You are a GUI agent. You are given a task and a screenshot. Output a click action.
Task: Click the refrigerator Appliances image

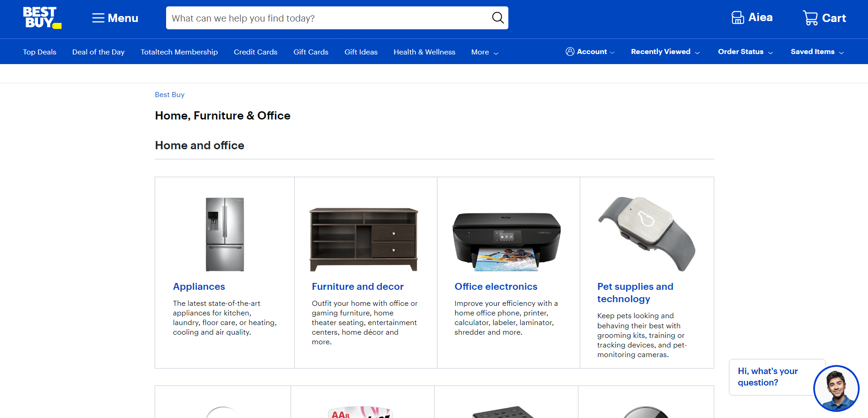pos(225,234)
